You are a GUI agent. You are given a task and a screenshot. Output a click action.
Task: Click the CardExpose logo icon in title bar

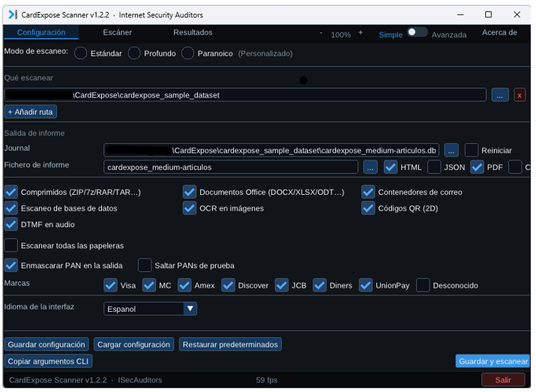pos(13,15)
